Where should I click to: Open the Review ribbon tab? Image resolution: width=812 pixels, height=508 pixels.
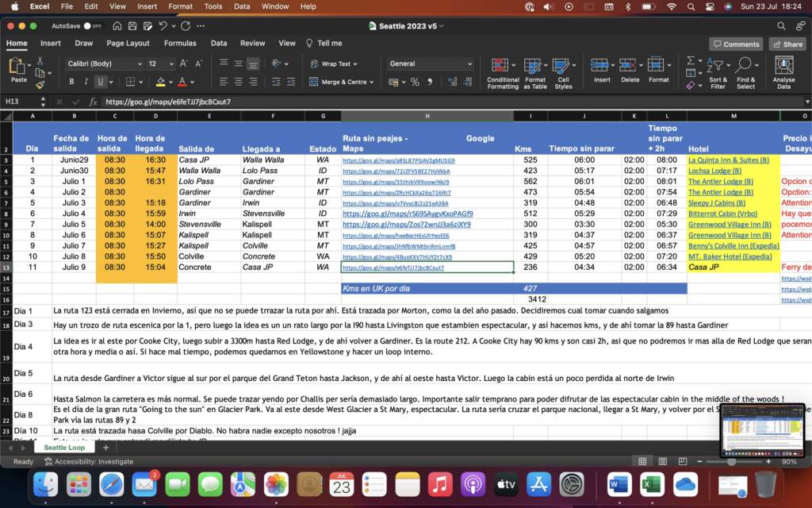(x=253, y=43)
